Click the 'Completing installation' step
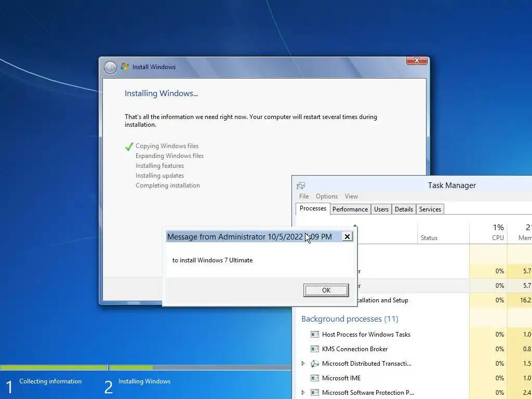This screenshot has width=532, height=399. [x=168, y=185]
